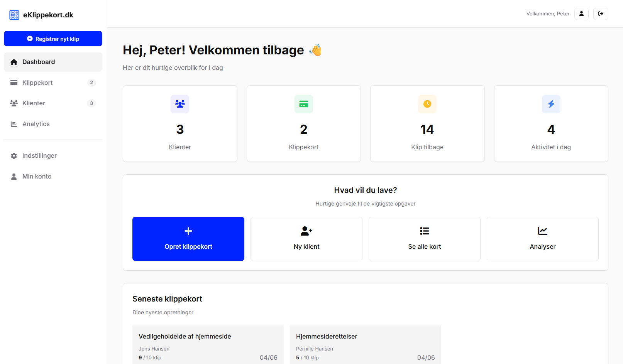623x364 pixels.
Task: Click the green Klippekort card icon
Action: point(303,104)
